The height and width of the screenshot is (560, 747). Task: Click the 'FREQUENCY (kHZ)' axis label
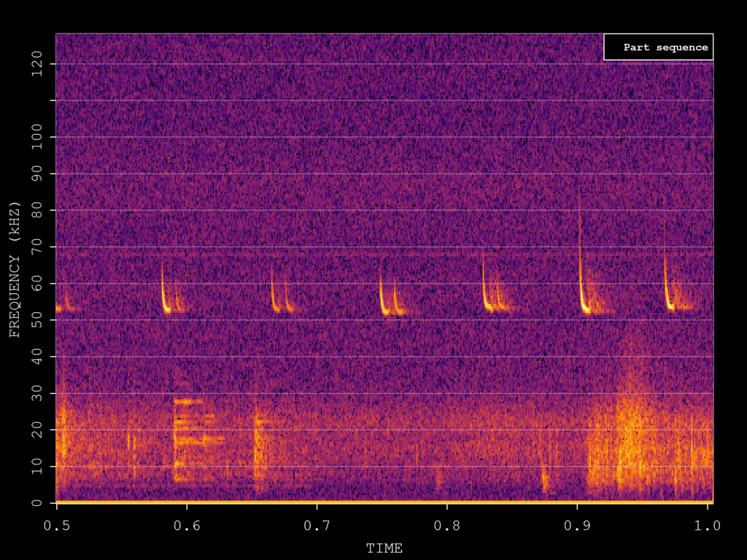[x=15, y=269]
